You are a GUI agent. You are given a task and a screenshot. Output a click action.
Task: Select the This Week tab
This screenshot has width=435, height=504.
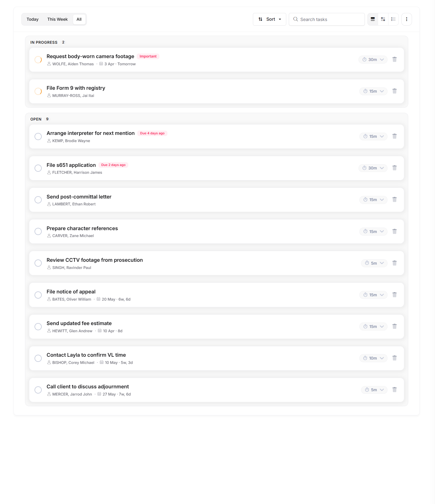[57, 19]
